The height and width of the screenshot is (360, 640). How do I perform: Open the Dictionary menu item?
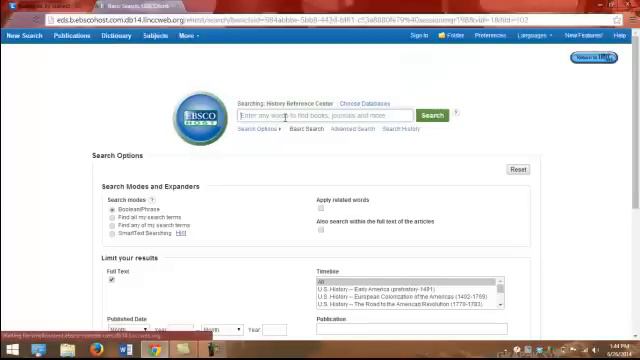pos(116,36)
